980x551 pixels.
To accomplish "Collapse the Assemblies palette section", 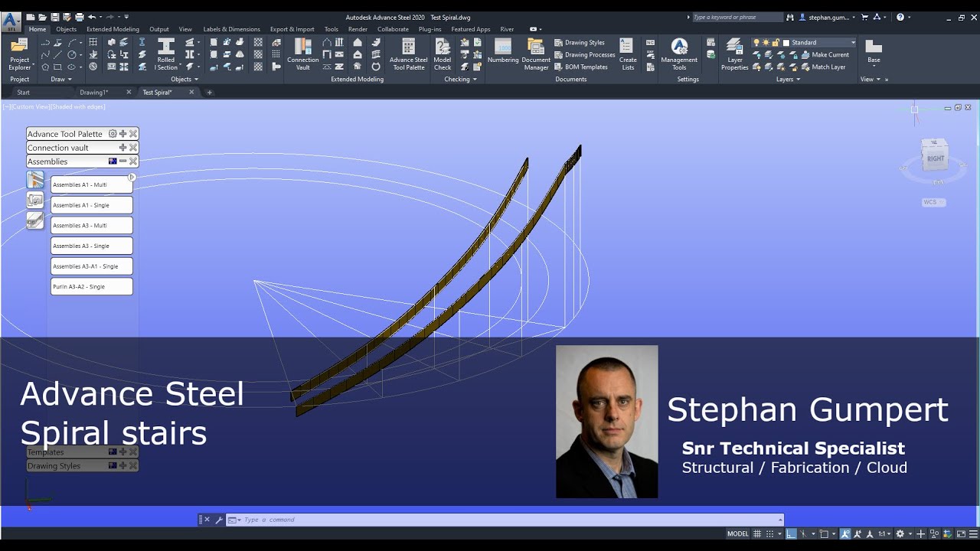I will [x=122, y=161].
